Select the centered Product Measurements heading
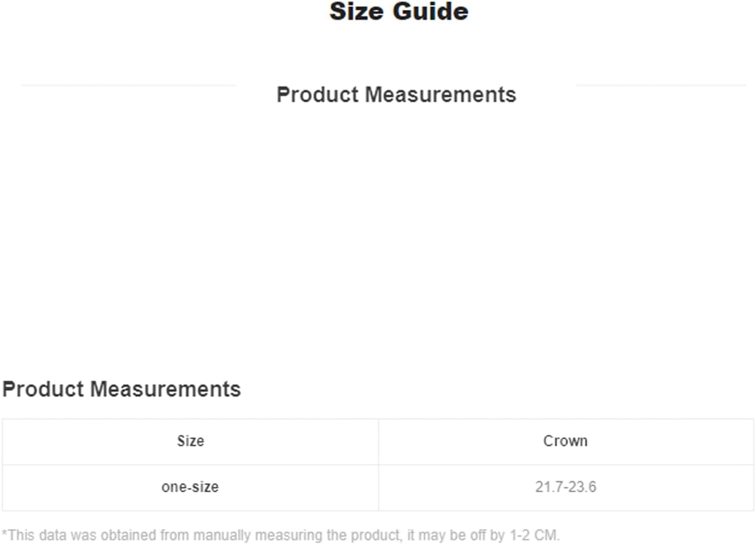756x544 pixels. [396, 95]
